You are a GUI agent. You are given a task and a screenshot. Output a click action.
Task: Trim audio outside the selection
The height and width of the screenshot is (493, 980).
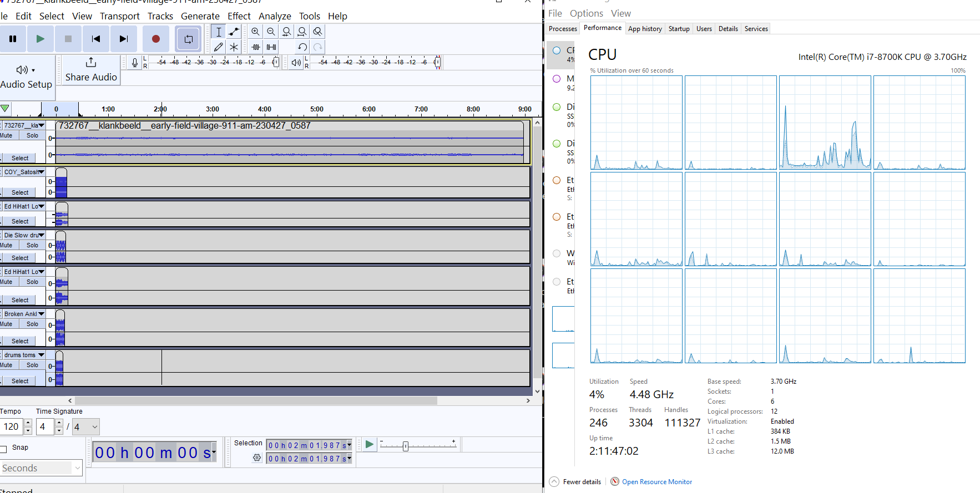pos(256,47)
